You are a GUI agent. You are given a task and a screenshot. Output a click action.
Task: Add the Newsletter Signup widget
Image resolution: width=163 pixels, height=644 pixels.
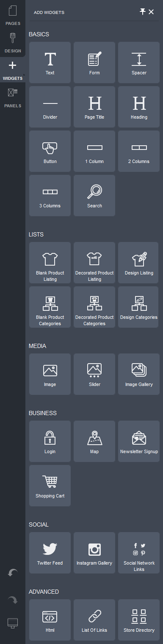[x=139, y=441]
